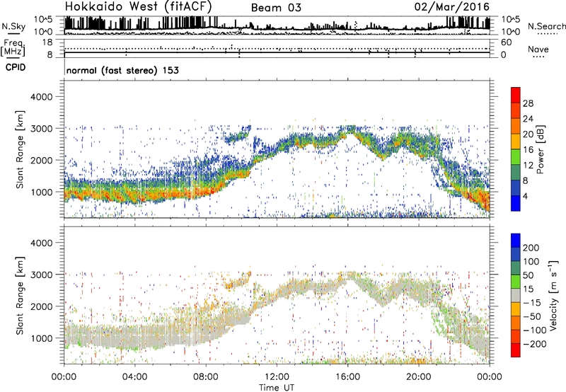
Task: Click the "Beam 03" label
Action: point(276,8)
